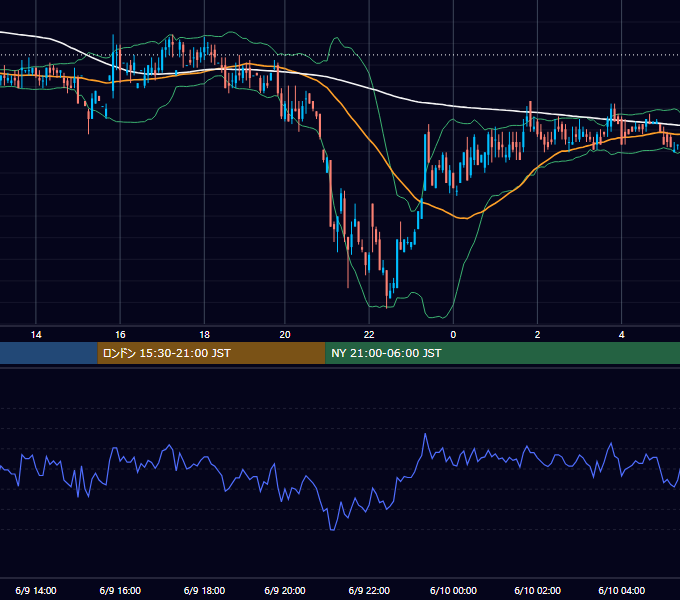Click the London session bar 15:30-21:00 JST
Viewport: 680px width, 600px height.
pyautogui.click(x=211, y=353)
